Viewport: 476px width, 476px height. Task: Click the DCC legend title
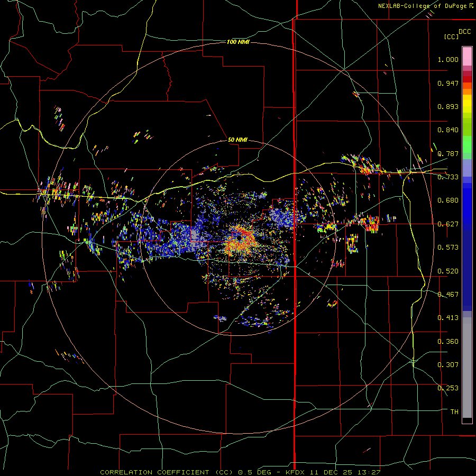pos(464,32)
